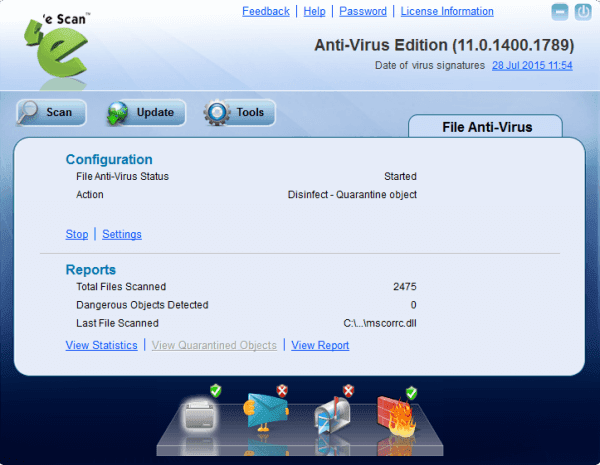Image resolution: width=600 pixels, height=465 pixels.
Task: Click the grayed View Quarantined Objects link
Action: point(214,345)
